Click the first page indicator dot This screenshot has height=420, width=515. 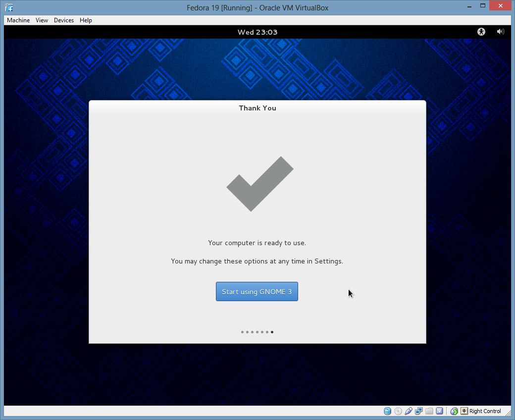coord(242,332)
